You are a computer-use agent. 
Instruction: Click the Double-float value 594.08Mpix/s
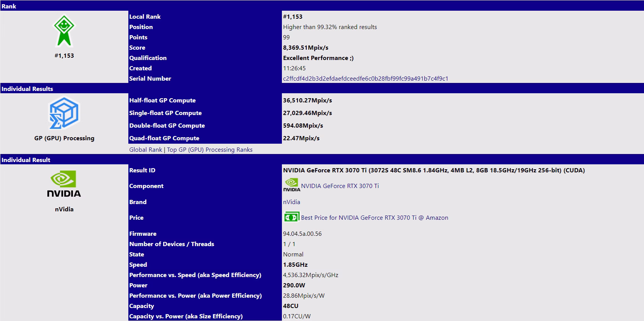click(x=303, y=125)
